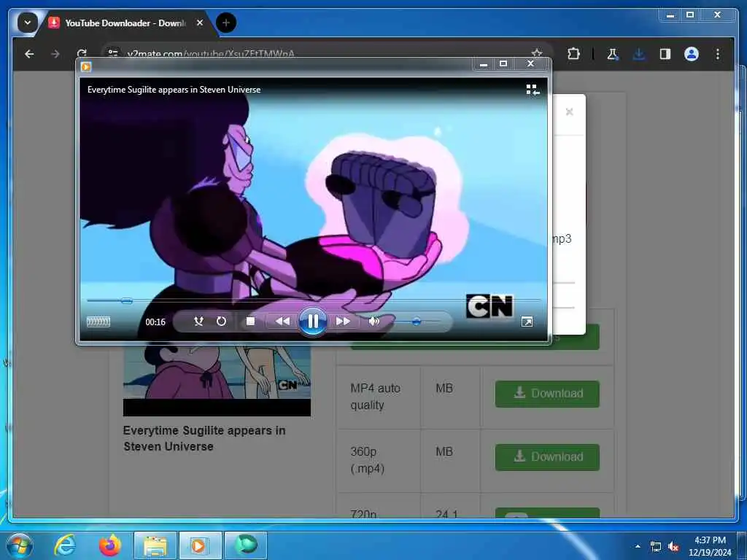Click the 'MP4 auto quality' table cell

379,397
